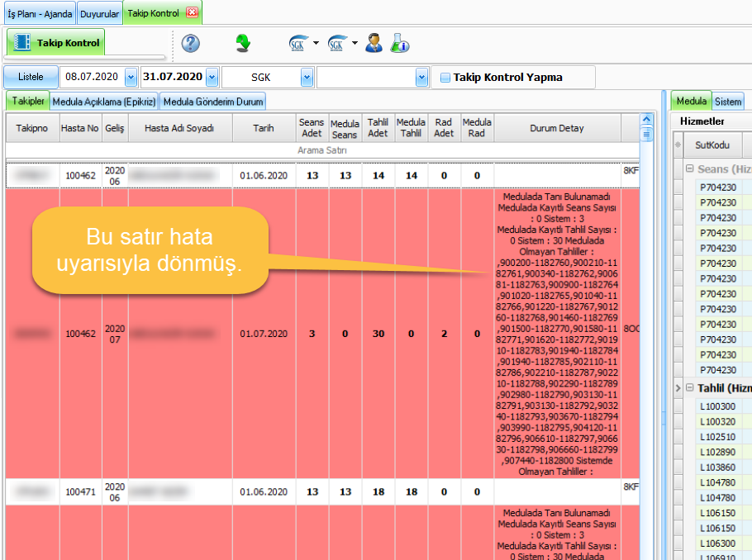Click the asterisk row selector header
Viewport: 752px width, 560px height.
pos(678,145)
